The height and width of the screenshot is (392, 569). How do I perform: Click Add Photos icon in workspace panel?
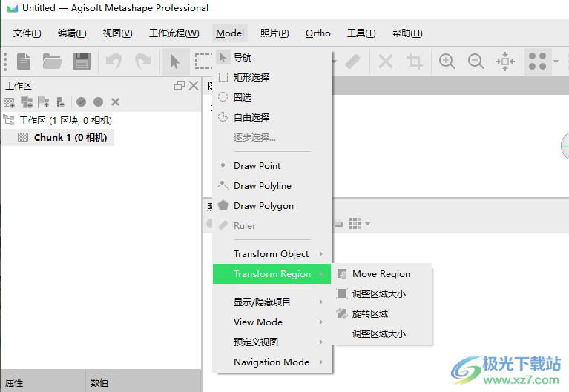coord(27,102)
